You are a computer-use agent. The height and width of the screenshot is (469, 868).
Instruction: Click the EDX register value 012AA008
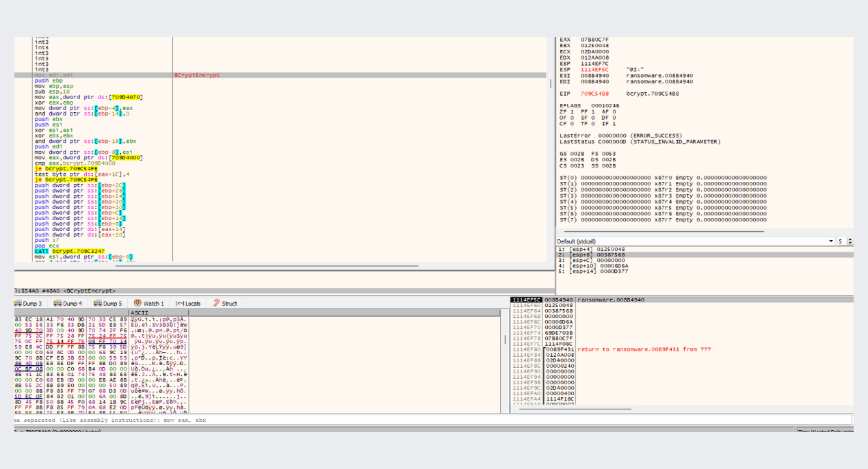[x=594, y=57]
